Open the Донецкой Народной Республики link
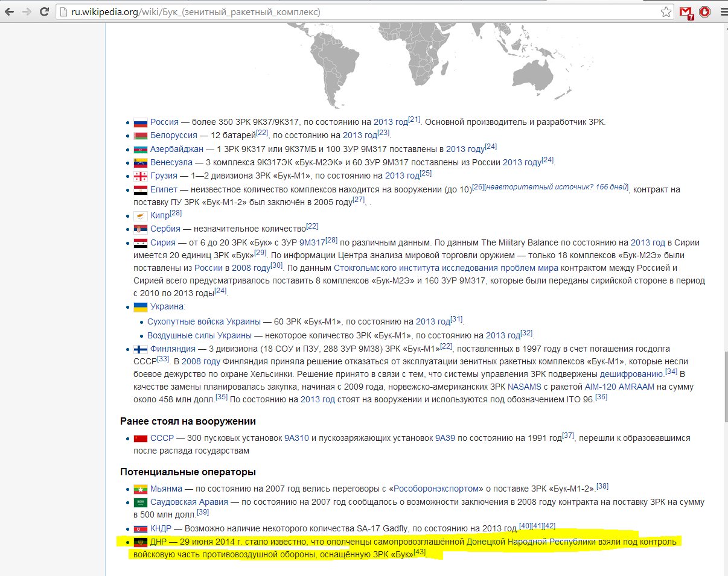This screenshot has height=576, width=728. (530, 542)
